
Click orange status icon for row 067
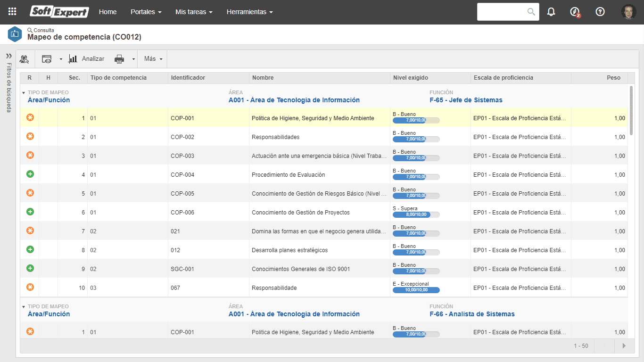[30, 287]
